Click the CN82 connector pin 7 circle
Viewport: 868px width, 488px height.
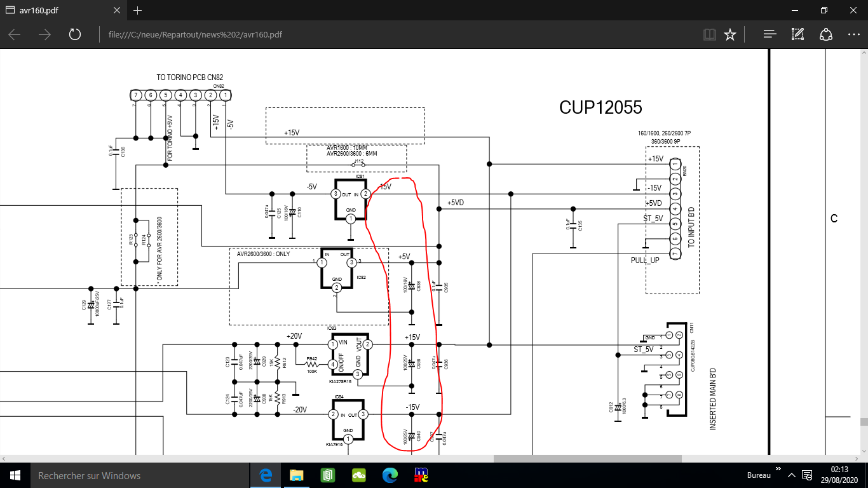(135, 95)
